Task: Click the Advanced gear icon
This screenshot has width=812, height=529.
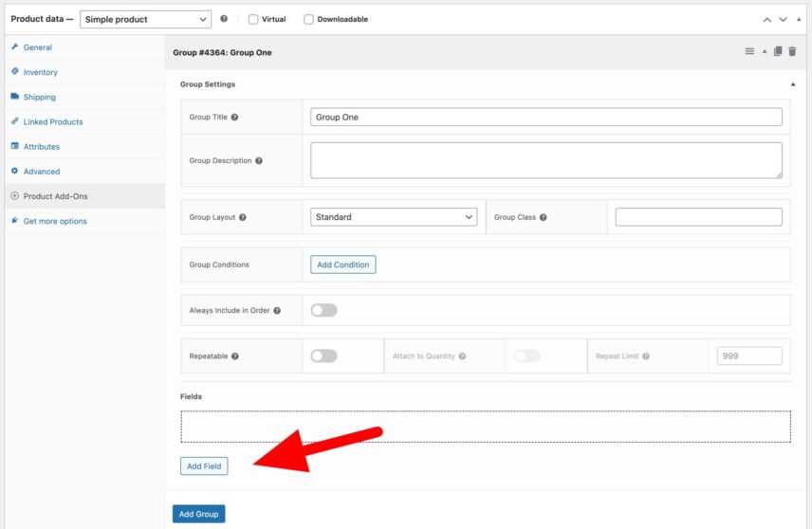Action: pos(14,171)
